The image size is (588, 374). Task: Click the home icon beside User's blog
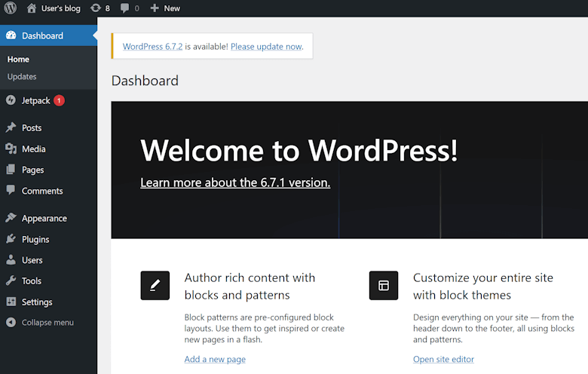[x=32, y=8]
